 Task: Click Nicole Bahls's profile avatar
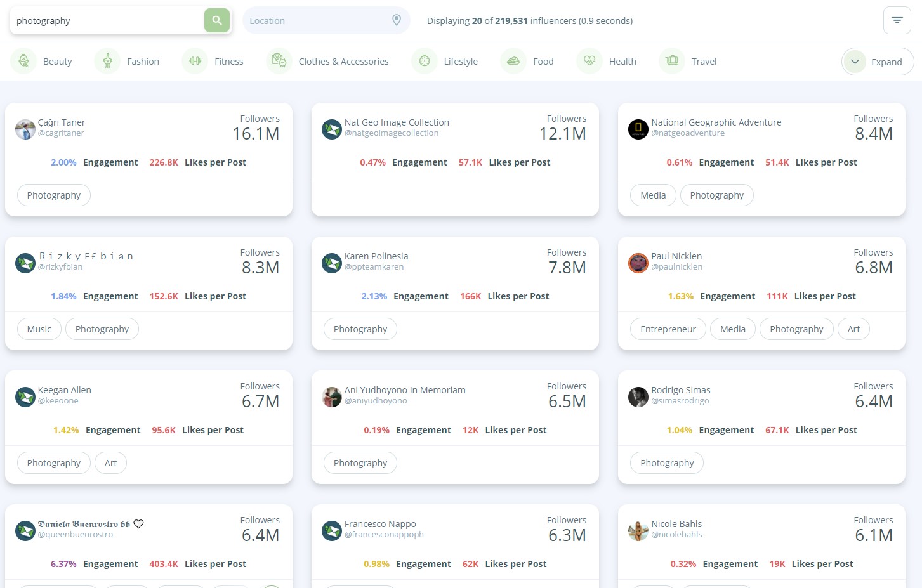[x=638, y=531]
